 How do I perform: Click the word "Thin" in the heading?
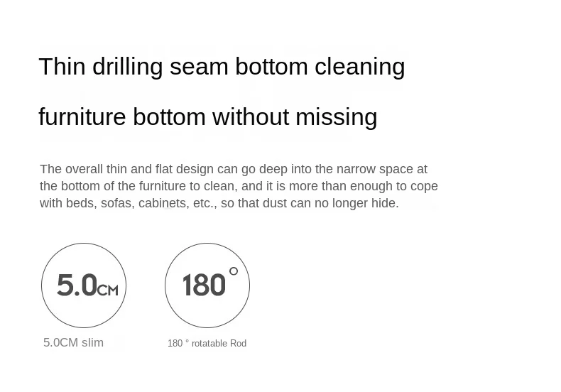(x=62, y=67)
